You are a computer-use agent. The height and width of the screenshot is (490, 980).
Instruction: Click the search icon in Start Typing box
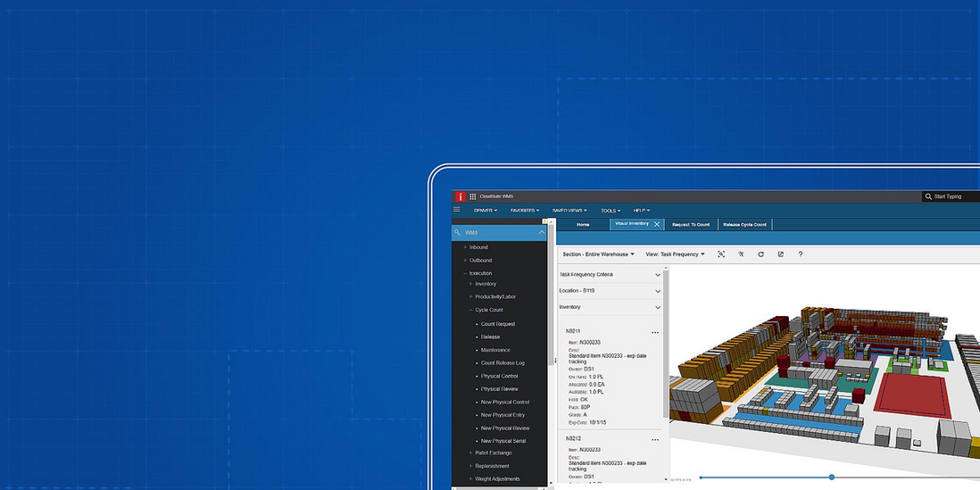[928, 196]
